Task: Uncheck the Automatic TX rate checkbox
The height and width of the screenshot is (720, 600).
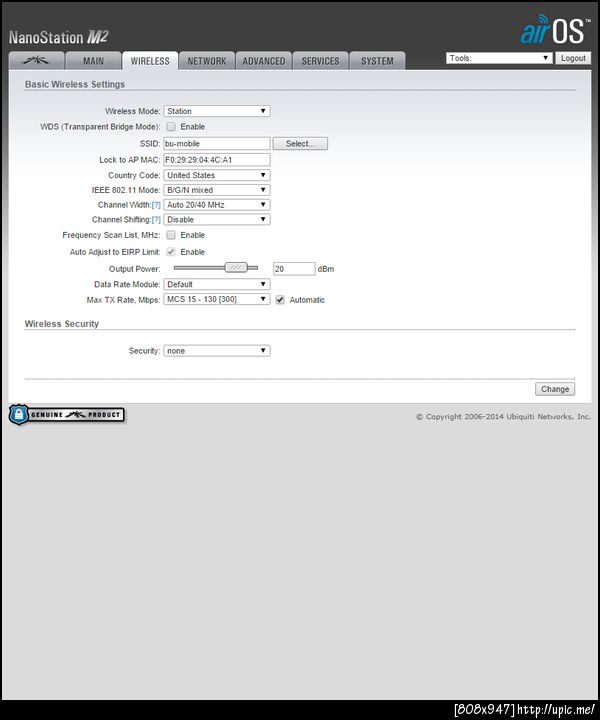Action: point(280,300)
